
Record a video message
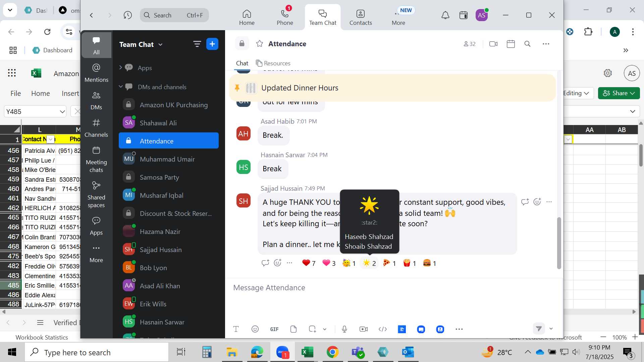[364, 329]
